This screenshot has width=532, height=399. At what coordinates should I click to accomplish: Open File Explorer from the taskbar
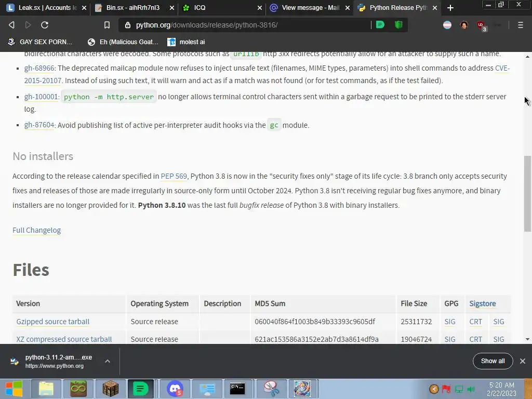(46, 389)
